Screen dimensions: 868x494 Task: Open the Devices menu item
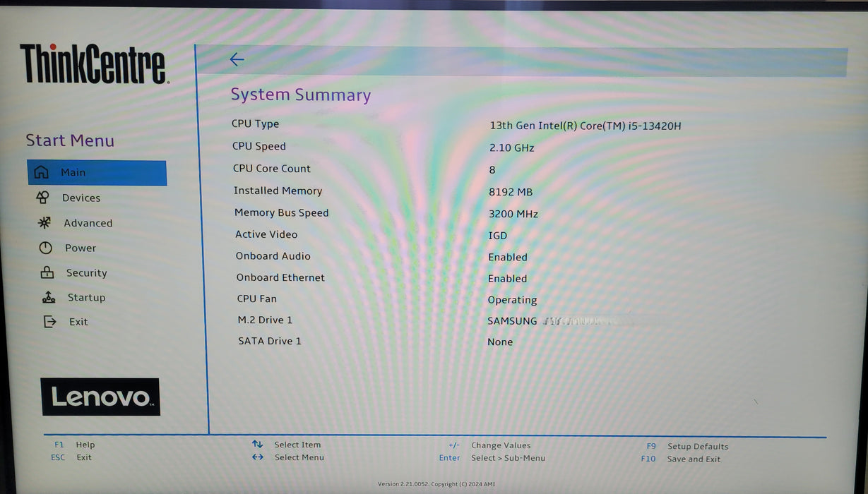click(81, 198)
